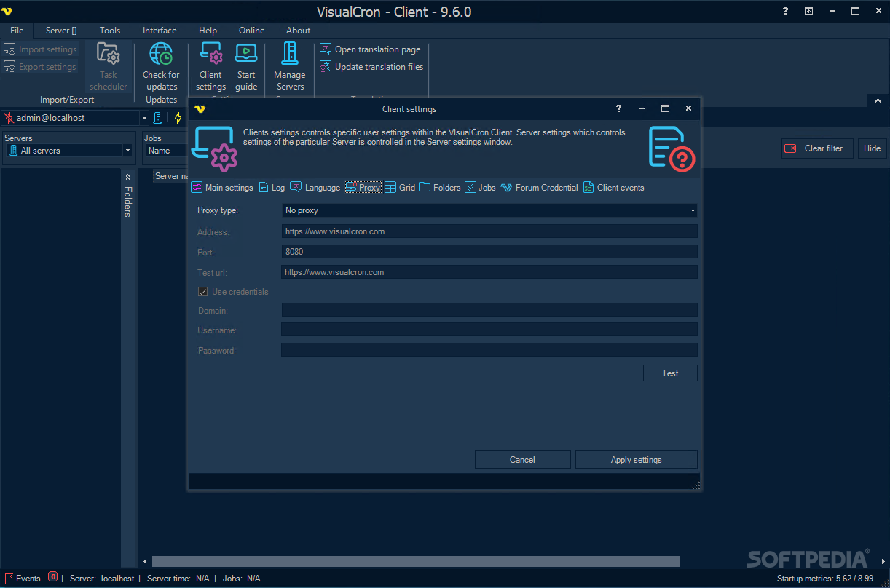Viewport: 890px width, 588px height.
Task: Click the Events flag icon in status bar
Action: click(9, 579)
